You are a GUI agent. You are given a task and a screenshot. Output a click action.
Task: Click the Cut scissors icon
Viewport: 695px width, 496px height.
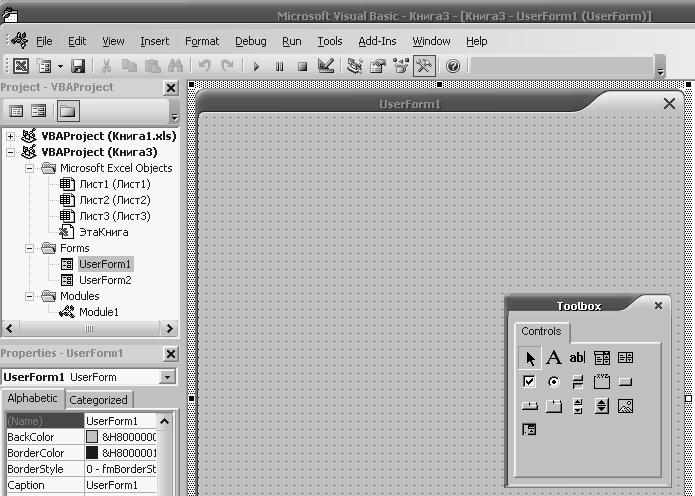106,66
